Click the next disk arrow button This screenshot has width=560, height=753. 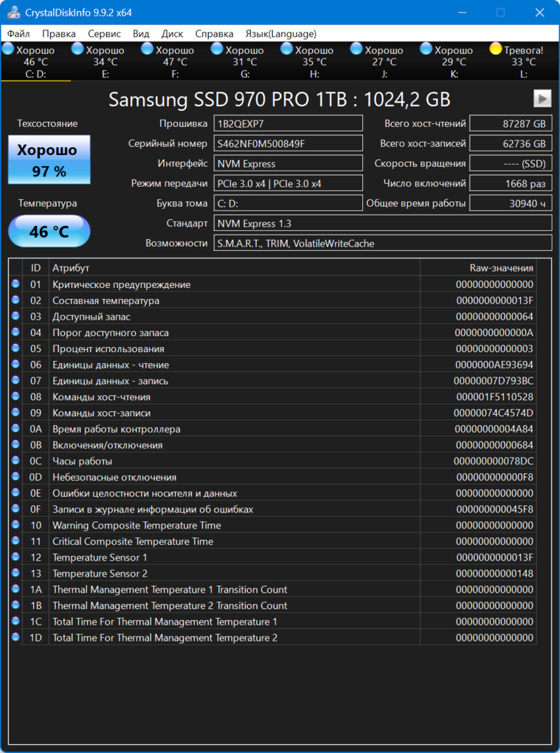(x=542, y=98)
